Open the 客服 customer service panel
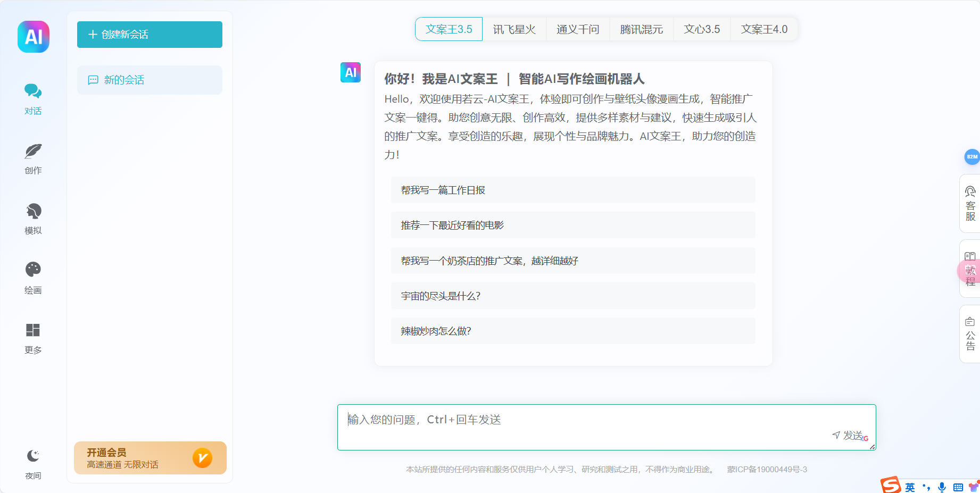The height and width of the screenshot is (493, 980). pos(970,204)
